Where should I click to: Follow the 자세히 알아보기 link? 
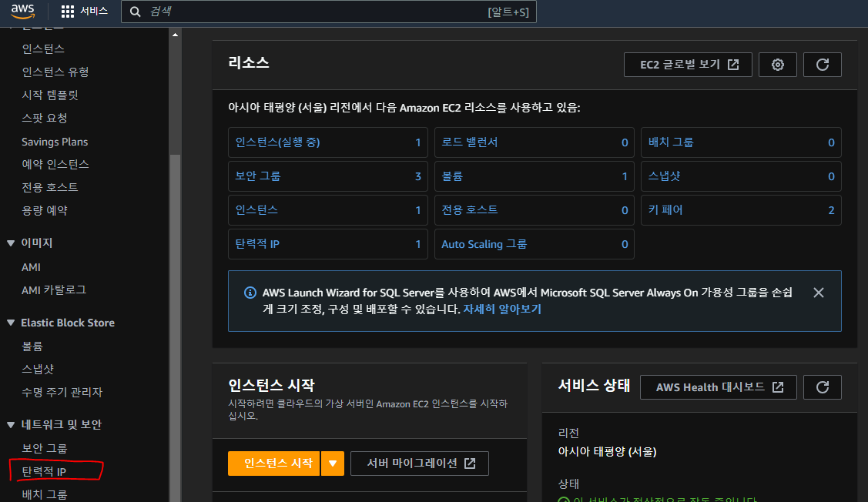(x=502, y=309)
